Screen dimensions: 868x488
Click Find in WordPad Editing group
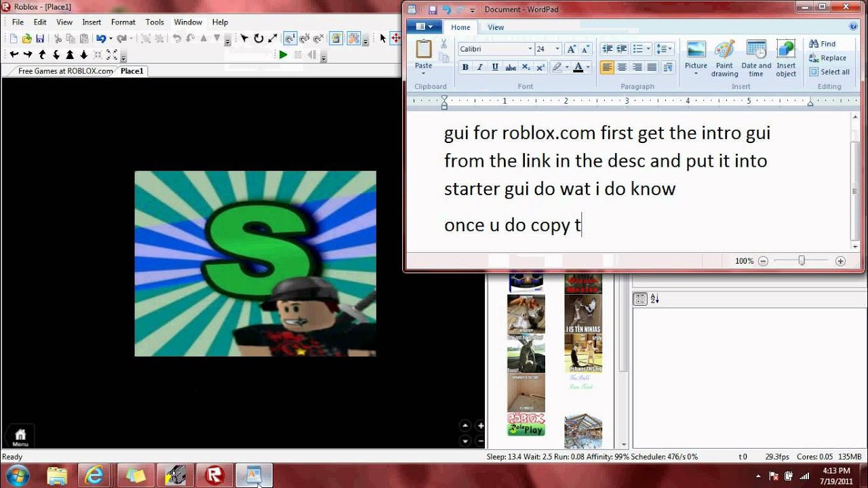click(823, 44)
